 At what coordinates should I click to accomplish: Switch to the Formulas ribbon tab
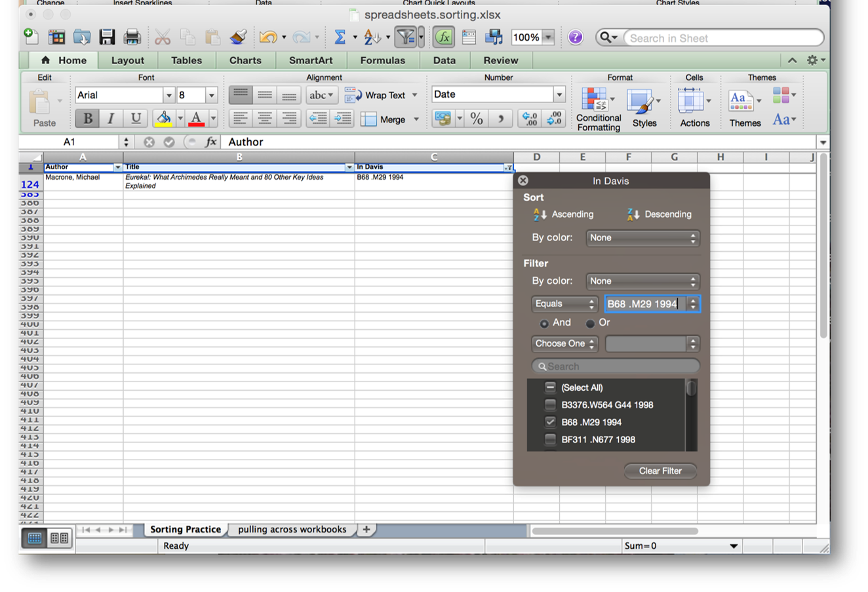(x=383, y=60)
